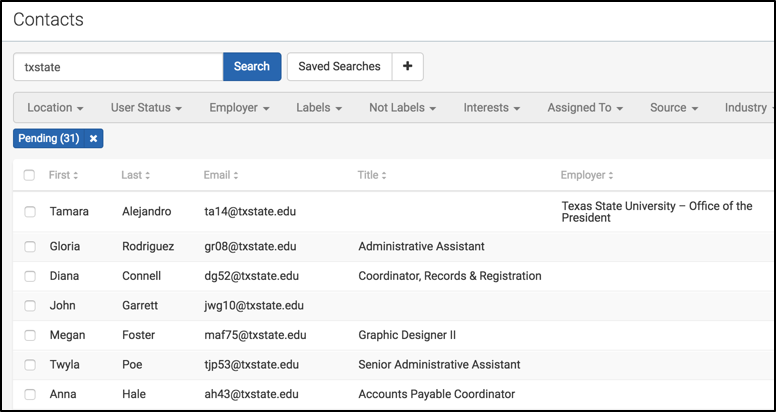
Task: Click the last name Hale
Action: coord(134,395)
